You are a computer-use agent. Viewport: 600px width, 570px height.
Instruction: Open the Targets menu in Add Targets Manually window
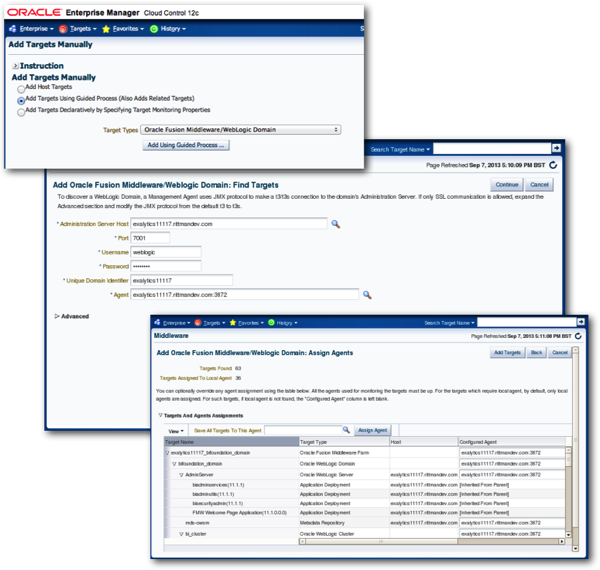[x=83, y=29]
